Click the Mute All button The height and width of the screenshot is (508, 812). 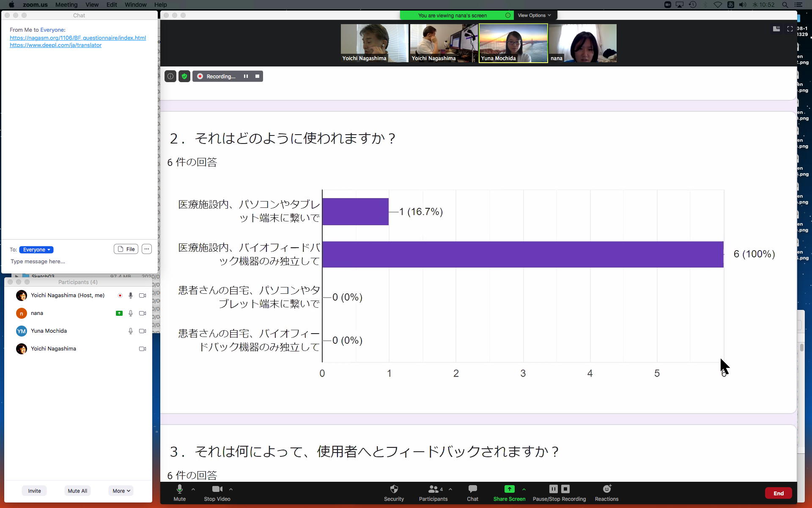(x=77, y=491)
